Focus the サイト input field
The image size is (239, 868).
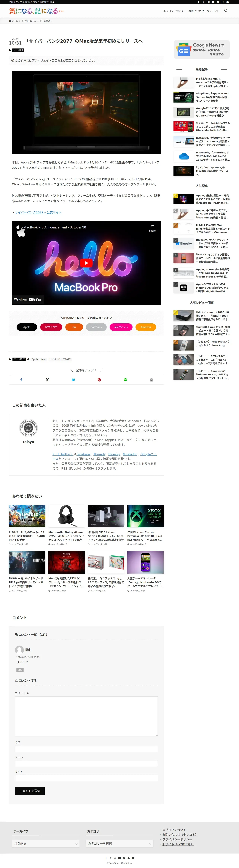(x=86, y=778)
